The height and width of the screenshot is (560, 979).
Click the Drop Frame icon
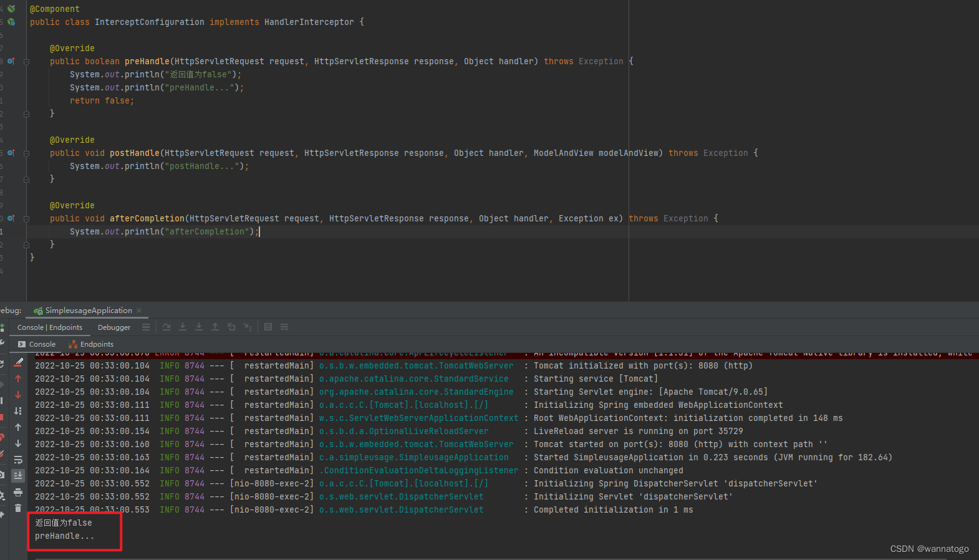point(231,327)
